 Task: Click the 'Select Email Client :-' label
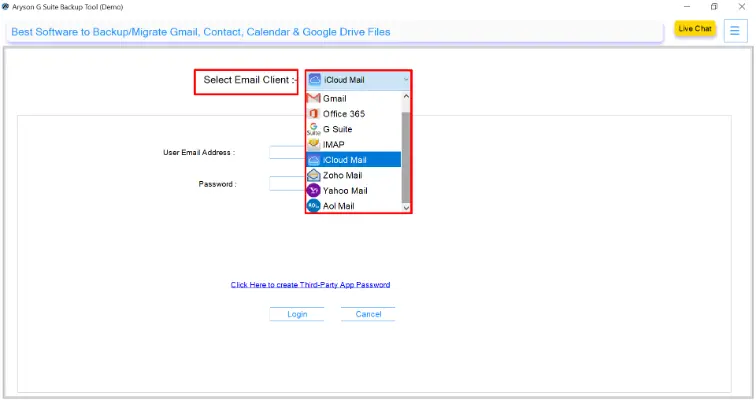(x=250, y=80)
